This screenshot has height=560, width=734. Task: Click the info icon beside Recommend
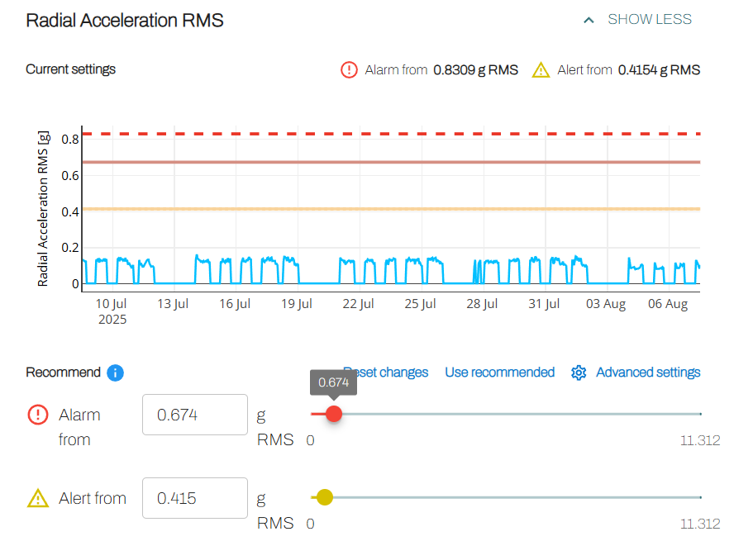coord(115,373)
